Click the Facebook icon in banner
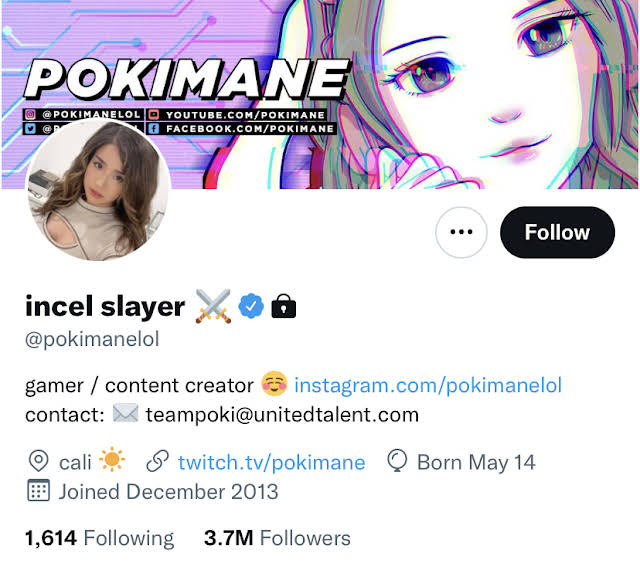 click(x=153, y=129)
